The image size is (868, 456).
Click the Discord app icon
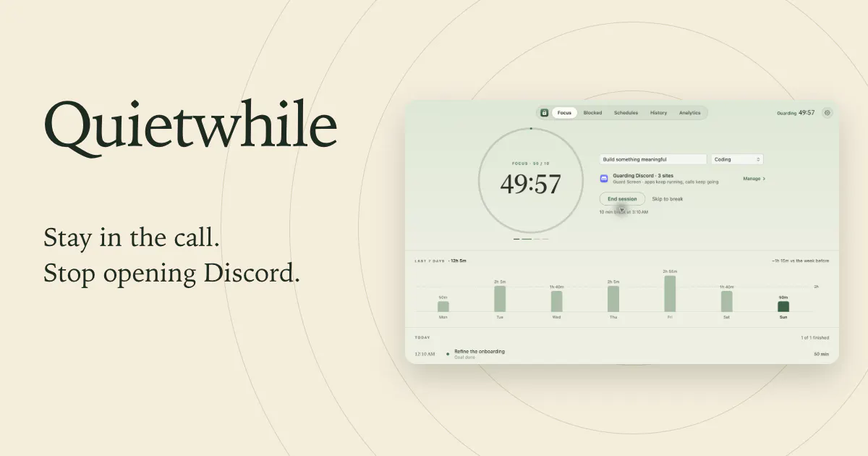tap(604, 178)
